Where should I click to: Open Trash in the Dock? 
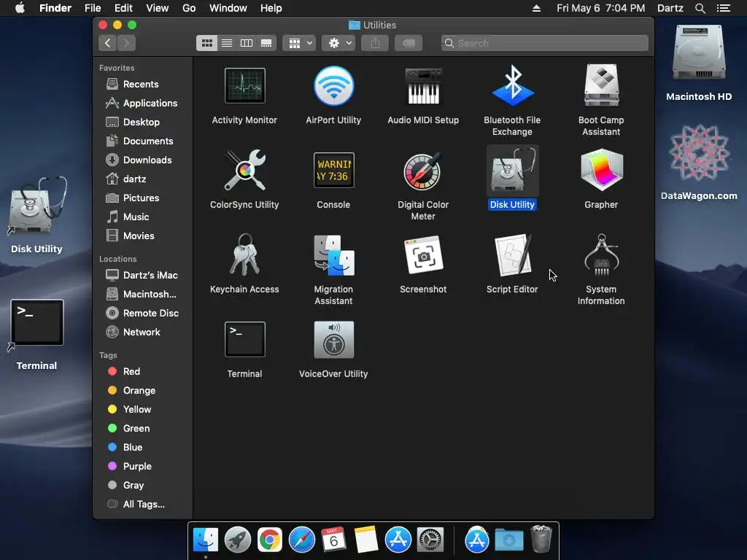point(541,539)
